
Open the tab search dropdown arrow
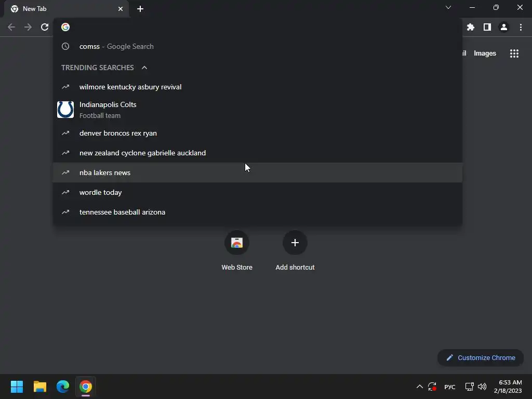448,7
